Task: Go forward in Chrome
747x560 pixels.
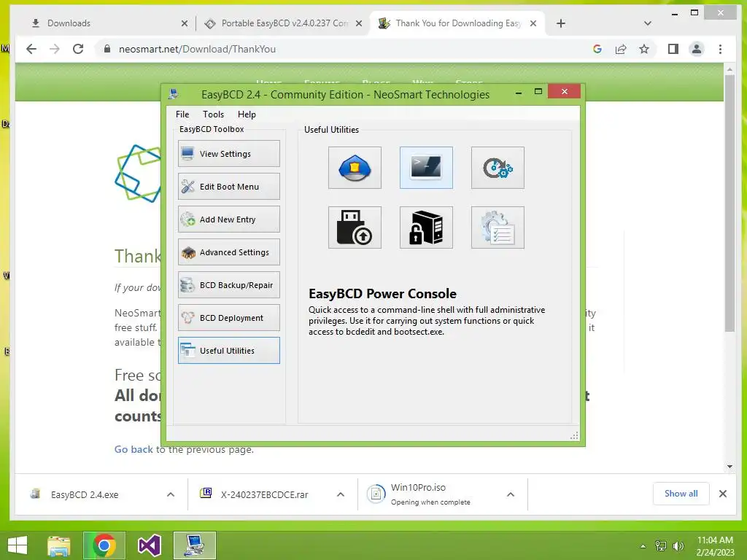Action: coord(55,49)
